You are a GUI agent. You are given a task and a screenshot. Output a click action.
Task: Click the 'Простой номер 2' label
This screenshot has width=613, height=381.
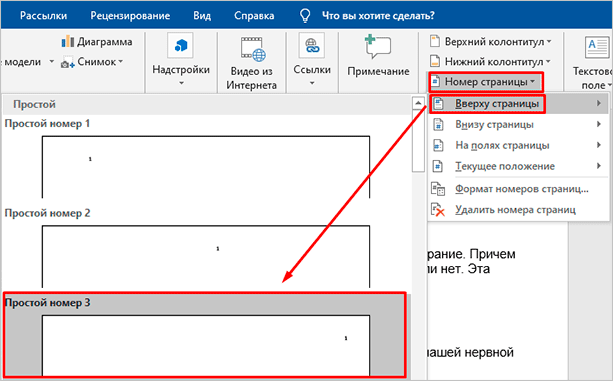click(x=47, y=213)
